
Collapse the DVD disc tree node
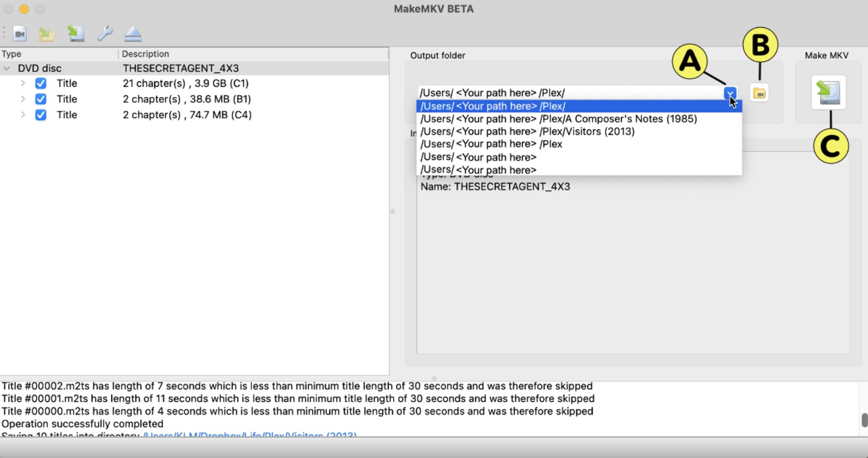pyautogui.click(x=7, y=69)
